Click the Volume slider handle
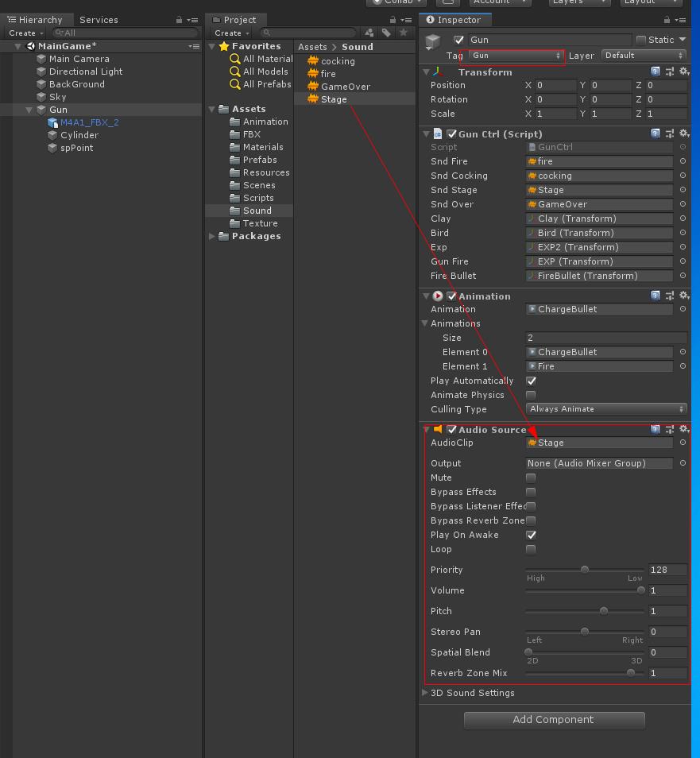This screenshot has height=758, width=700. pos(640,590)
